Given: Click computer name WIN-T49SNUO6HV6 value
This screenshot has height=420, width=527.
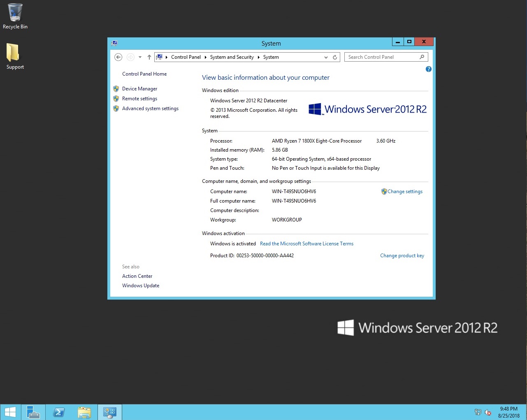Looking at the screenshot, I should click(x=294, y=192).
